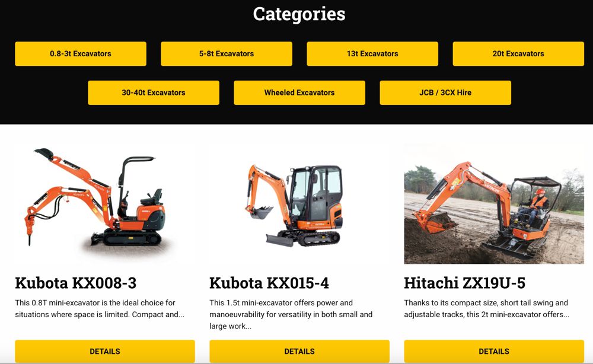Screen dimensions: 593x364
Task: Open the Wheeled Excavators category
Action: [x=299, y=92]
